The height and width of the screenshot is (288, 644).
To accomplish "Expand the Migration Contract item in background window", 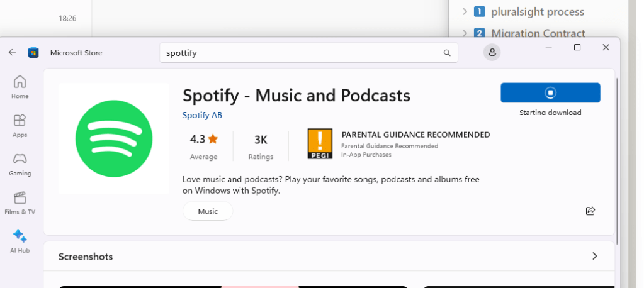I will pos(465,33).
